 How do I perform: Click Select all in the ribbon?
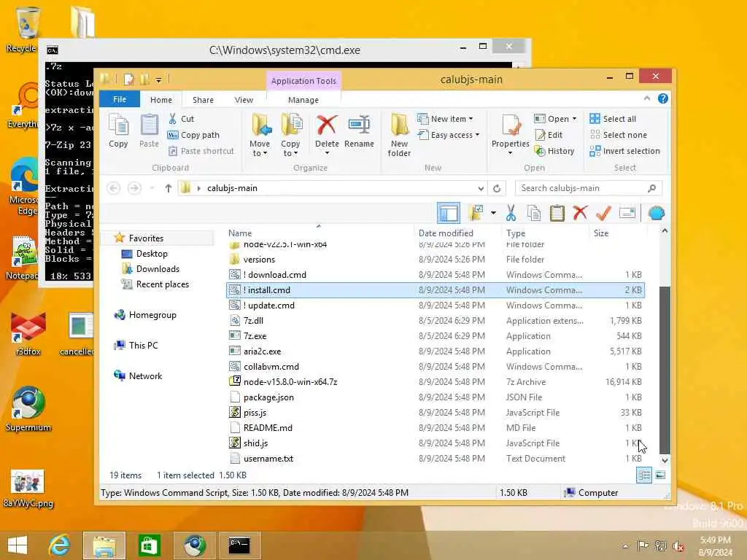[613, 119]
